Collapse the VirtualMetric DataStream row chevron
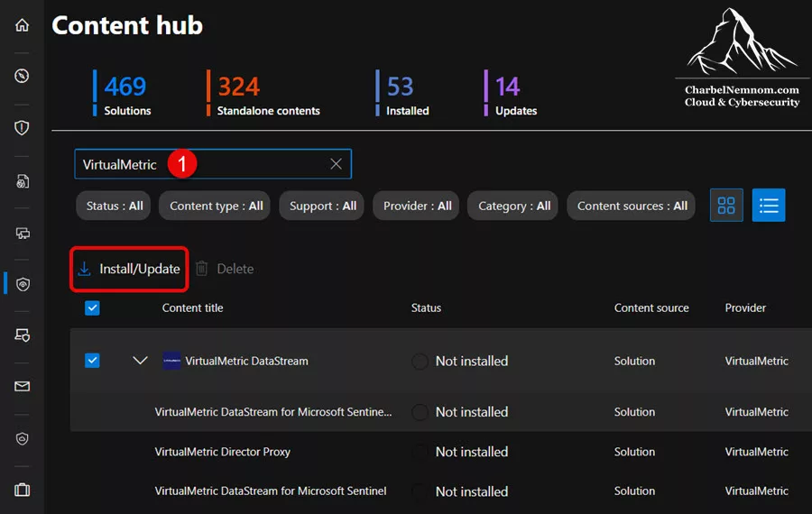This screenshot has height=514, width=812. [140, 361]
